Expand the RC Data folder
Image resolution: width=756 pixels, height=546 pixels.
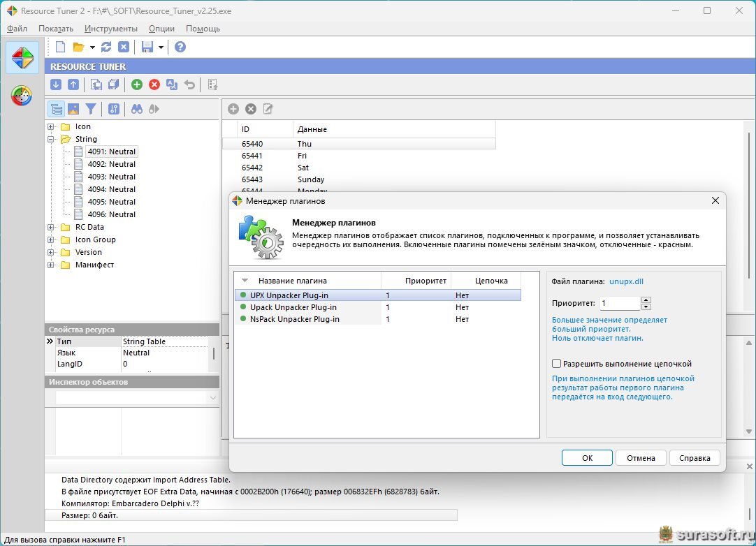coord(50,227)
